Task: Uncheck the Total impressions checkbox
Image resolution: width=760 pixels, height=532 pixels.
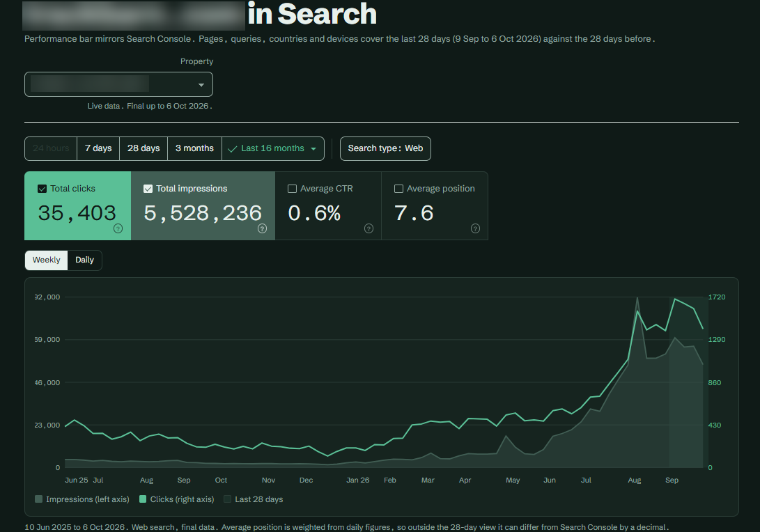Action: tap(148, 189)
